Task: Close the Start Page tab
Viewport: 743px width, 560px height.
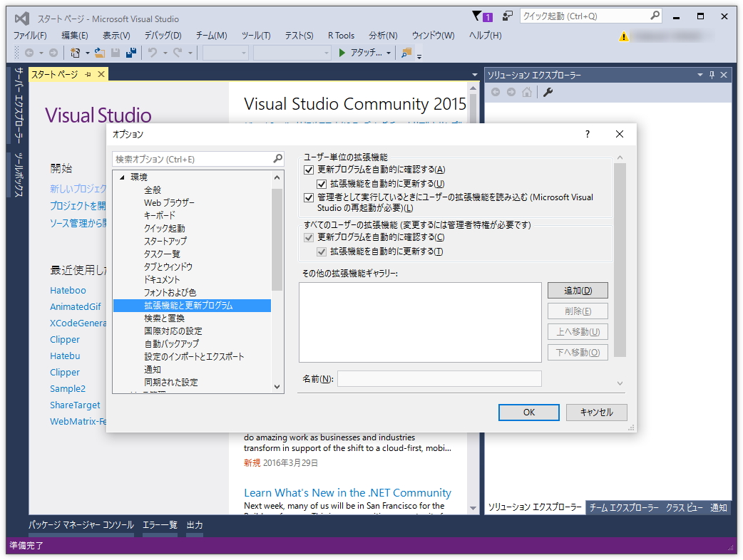Action: coord(101,74)
